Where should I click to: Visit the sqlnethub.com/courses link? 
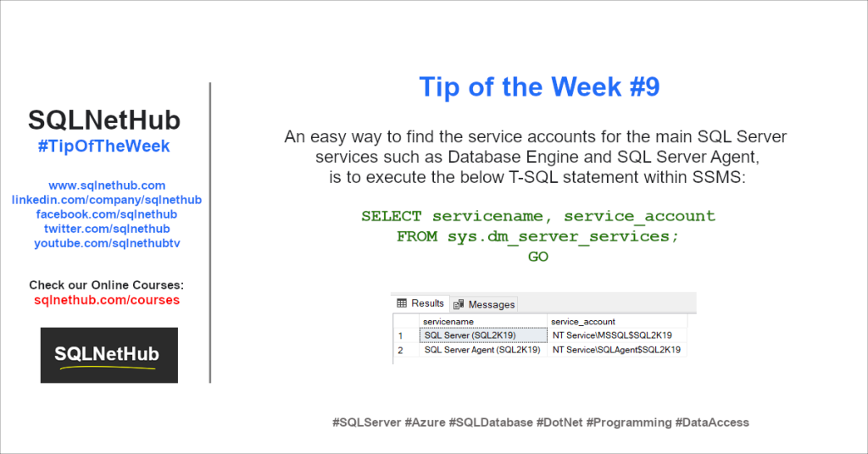107,300
